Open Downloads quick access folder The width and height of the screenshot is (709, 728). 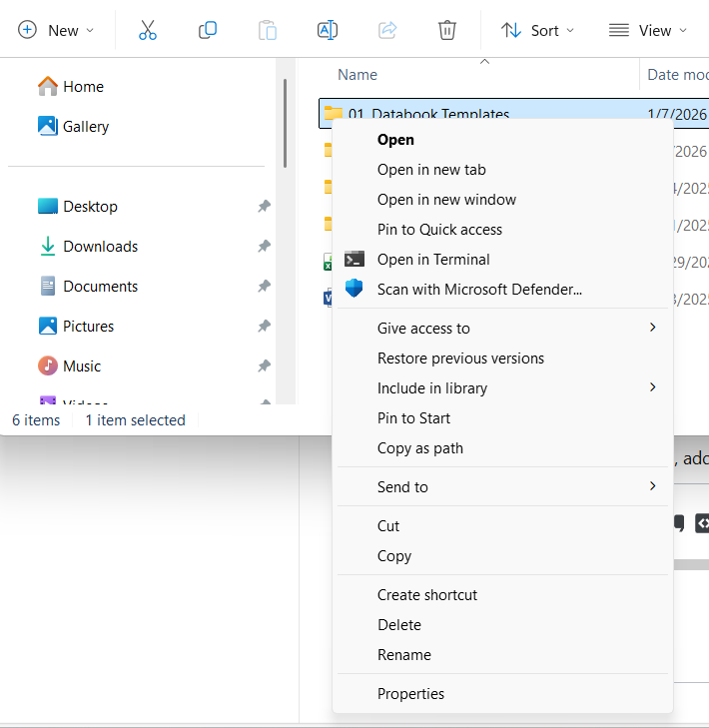point(100,247)
